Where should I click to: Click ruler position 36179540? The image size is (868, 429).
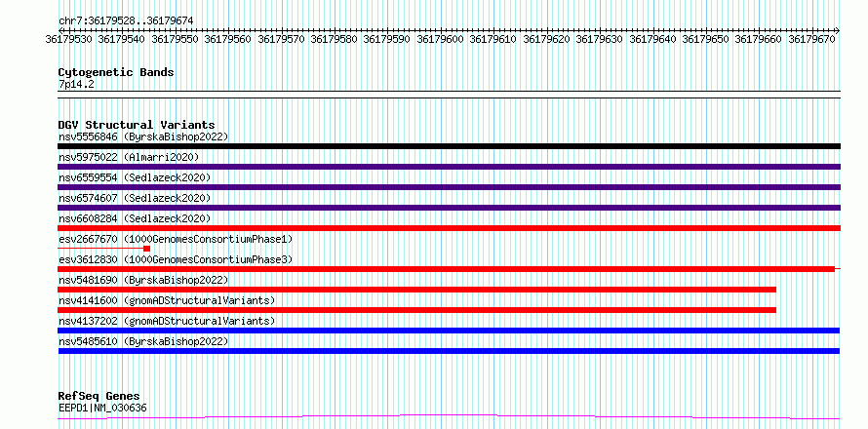(121, 39)
